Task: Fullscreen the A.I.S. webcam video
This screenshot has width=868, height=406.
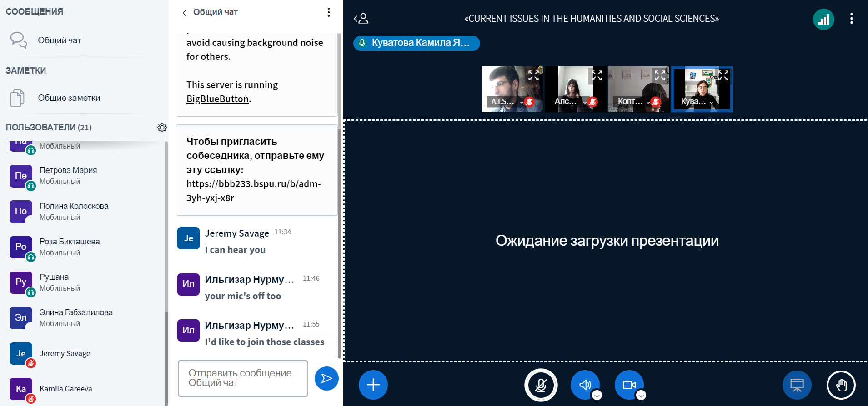Action: pyautogui.click(x=533, y=75)
